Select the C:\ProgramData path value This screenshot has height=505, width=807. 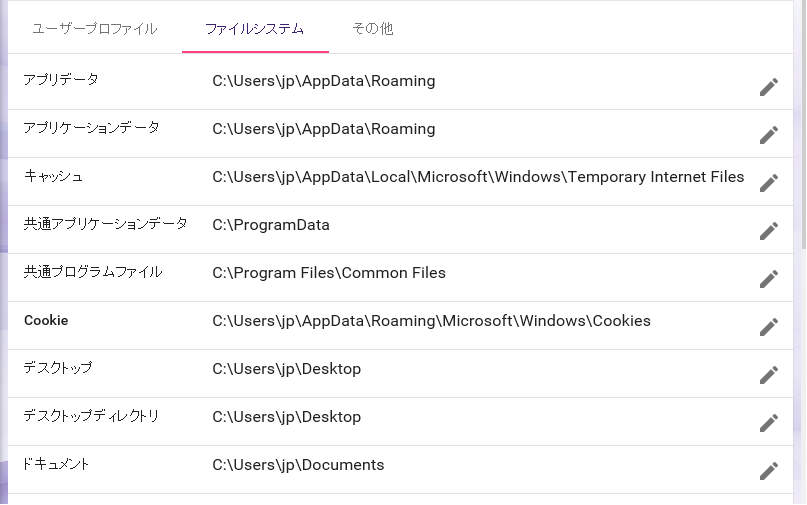271,225
